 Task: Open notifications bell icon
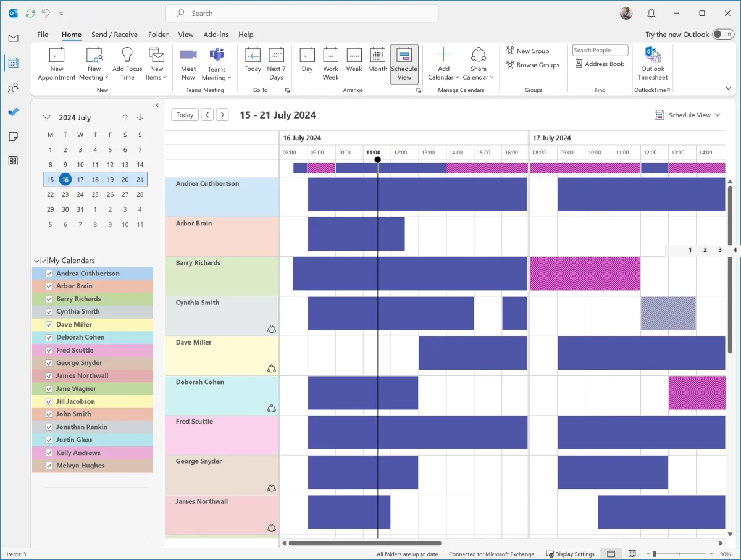pyautogui.click(x=651, y=13)
